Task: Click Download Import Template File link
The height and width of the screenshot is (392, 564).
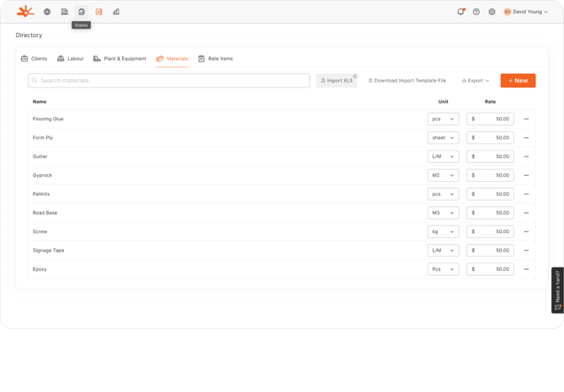Action: (x=407, y=81)
